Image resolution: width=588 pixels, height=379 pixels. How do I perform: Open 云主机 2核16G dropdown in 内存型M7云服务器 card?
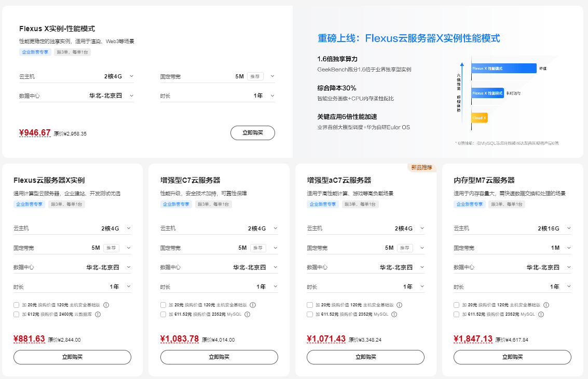(513, 228)
